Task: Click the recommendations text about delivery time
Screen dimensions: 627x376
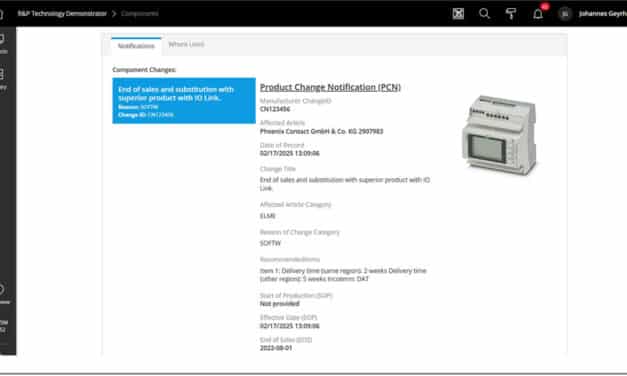Action: (x=343, y=275)
